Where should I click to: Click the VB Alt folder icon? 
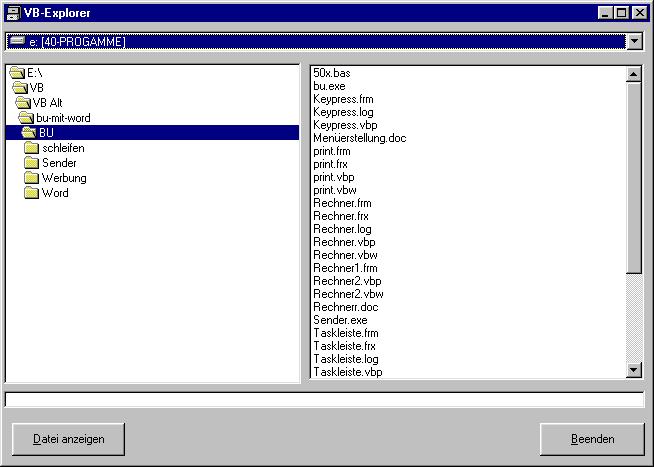[x=23, y=103]
